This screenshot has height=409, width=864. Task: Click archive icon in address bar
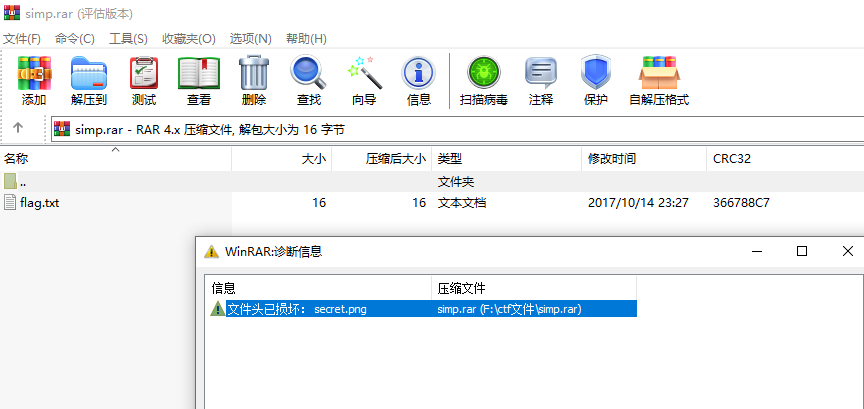click(62, 129)
